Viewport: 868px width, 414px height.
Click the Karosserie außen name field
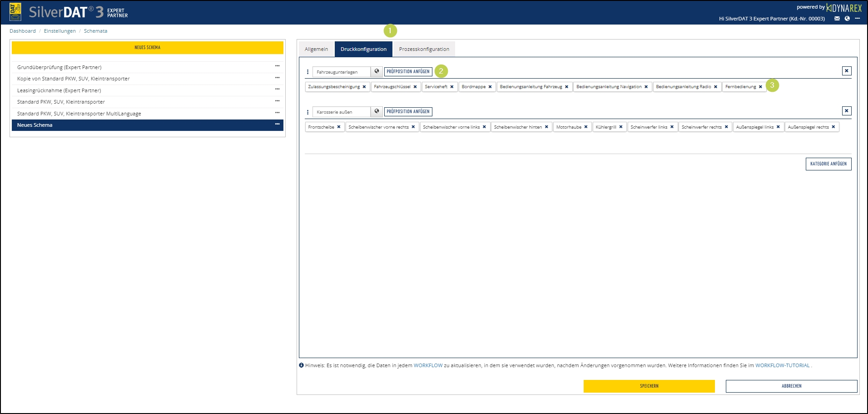tap(342, 112)
